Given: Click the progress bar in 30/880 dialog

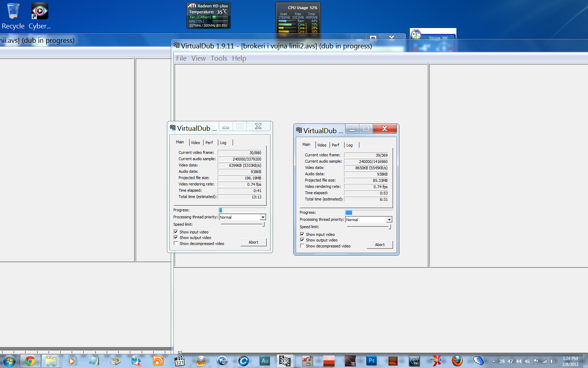Looking at the screenshot, I should [242, 210].
